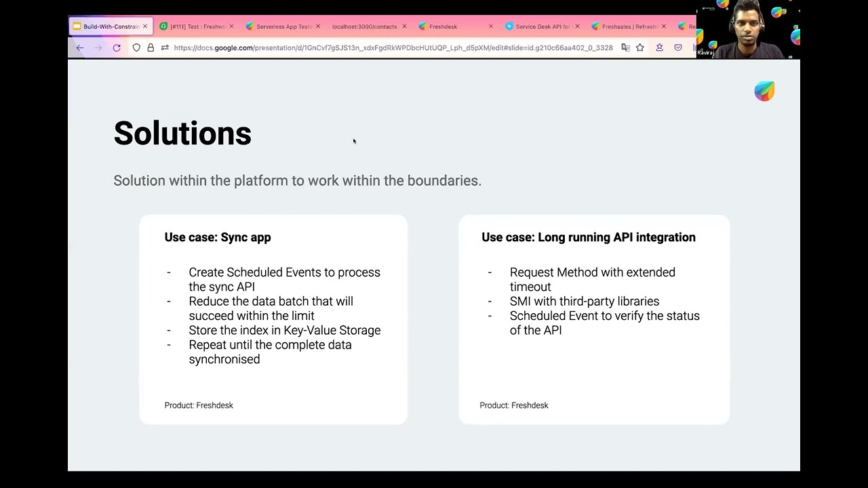Click 'Reduce the data batch' bullet text
Image resolution: width=868 pixels, height=488 pixels.
point(271,308)
